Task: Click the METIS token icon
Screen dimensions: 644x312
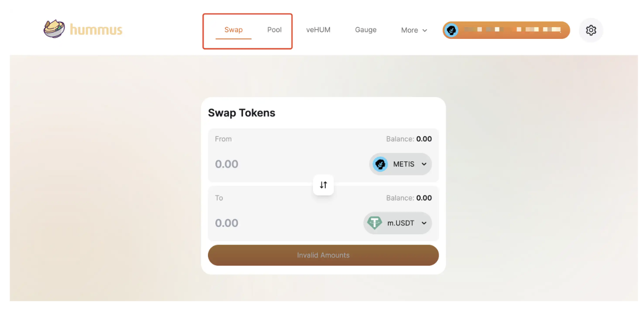Action: point(380,164)
